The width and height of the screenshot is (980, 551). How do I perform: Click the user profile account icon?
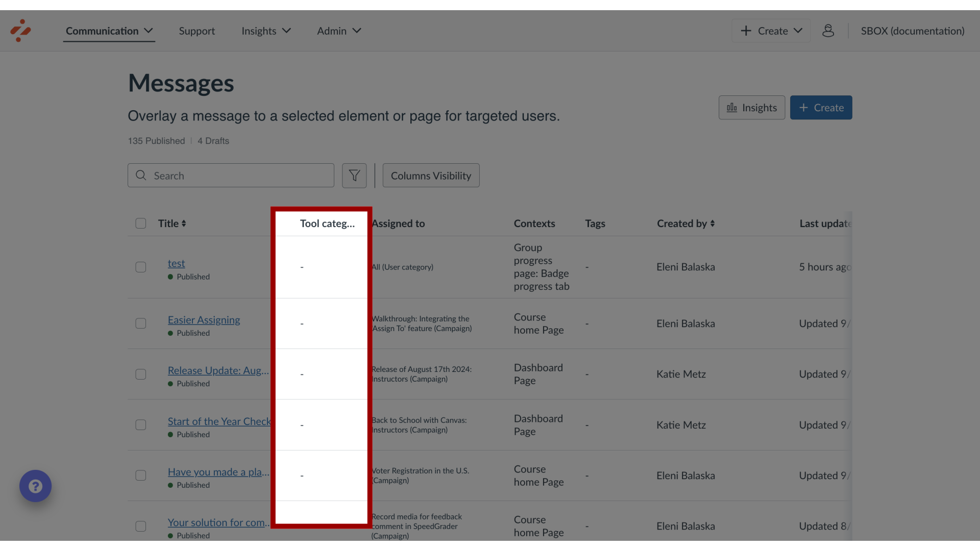[828, 30]
